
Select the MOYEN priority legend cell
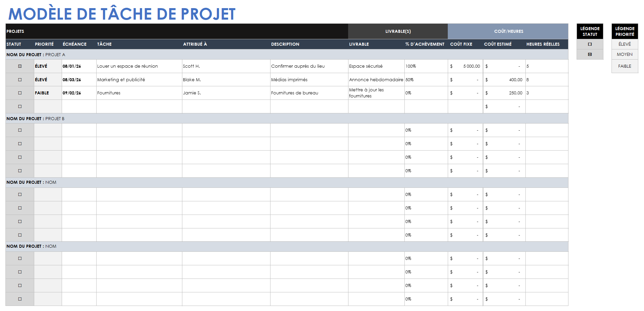click(x=625, y=54)
